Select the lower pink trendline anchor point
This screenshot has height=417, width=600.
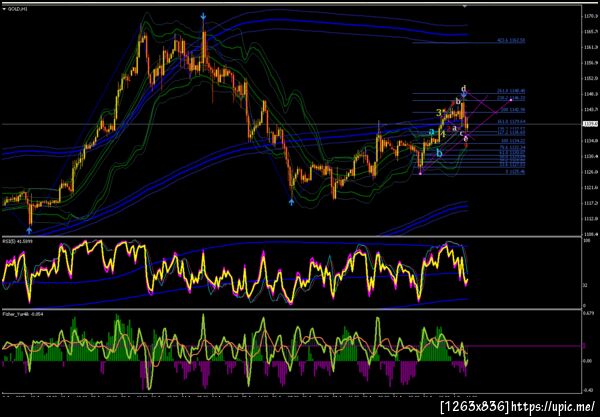[x=421, y=174]
